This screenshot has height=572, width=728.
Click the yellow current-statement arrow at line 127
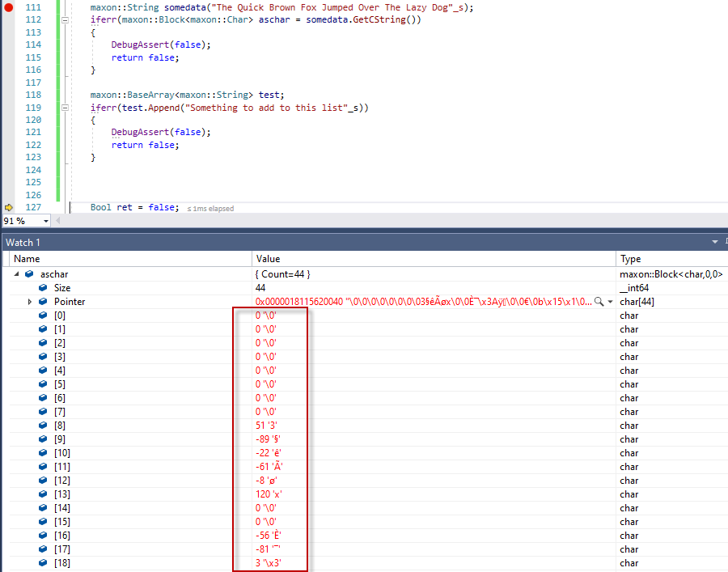9,207
